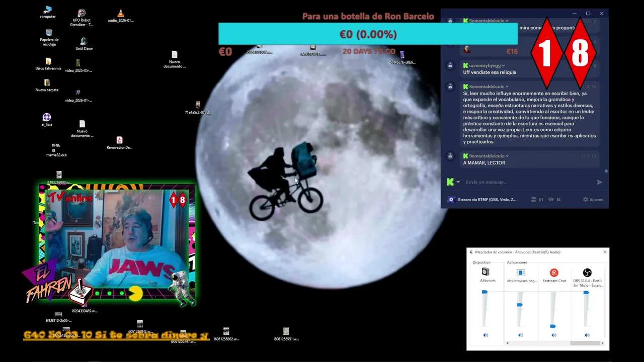
Task: Adjust the Restream Chat volume slider
Action: pyautogui.click(x=553, y=326)
